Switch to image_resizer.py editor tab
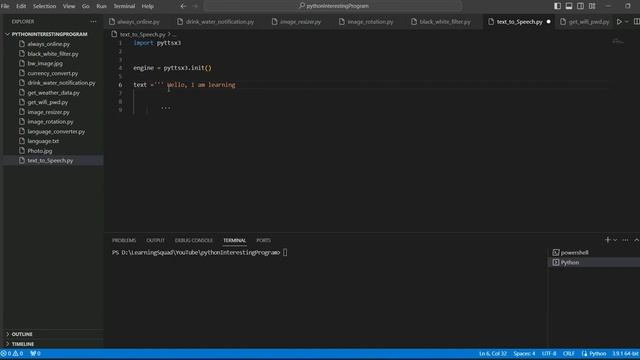The image size is (640, 360). tap(300, 22)
